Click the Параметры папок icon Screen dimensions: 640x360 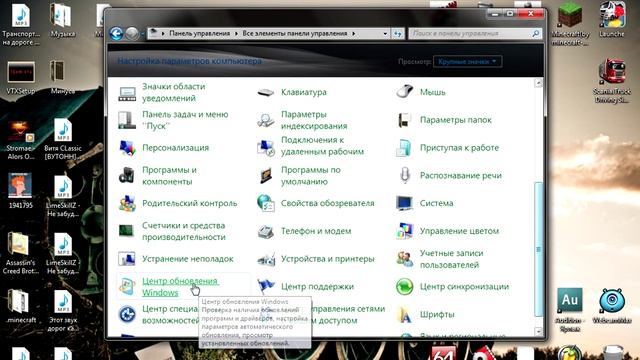coord(404,120)
